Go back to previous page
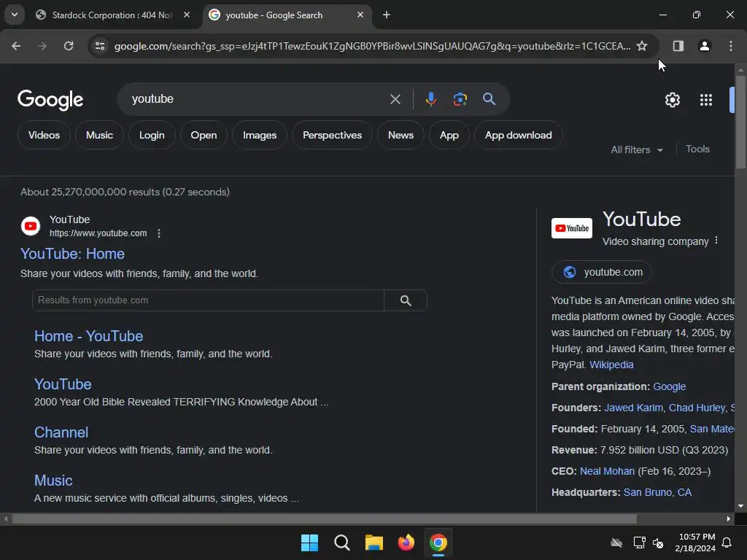The height and width of the screenshot is (560, 747). coord(16,46)
